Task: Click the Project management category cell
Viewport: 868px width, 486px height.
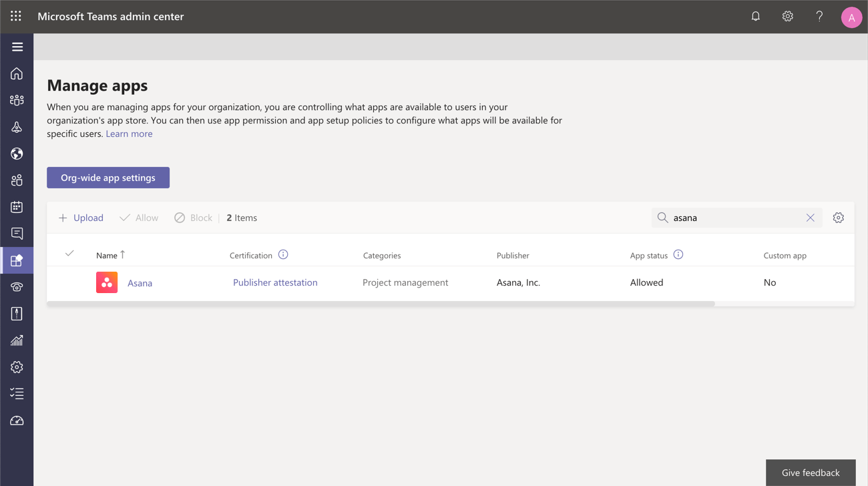Action: point(405,282)
